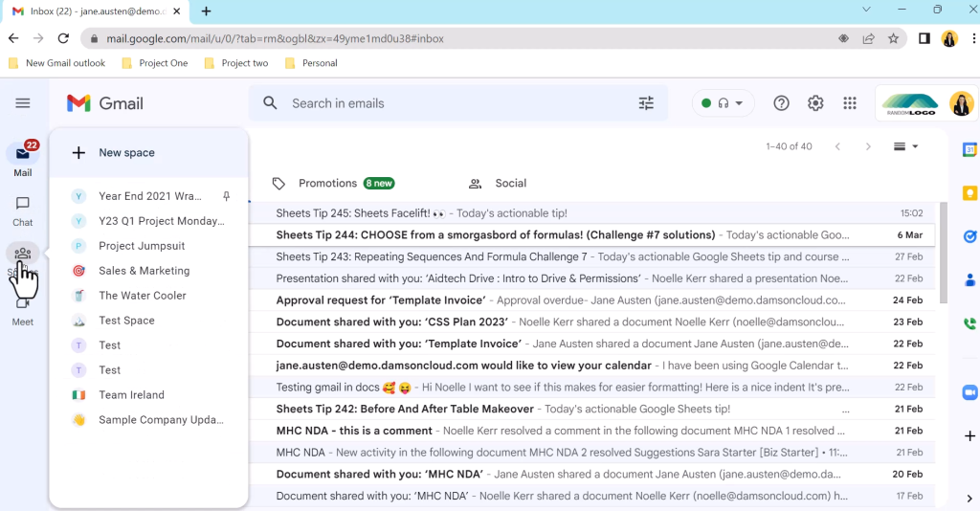Go to older emails arrow
Image resolution: width=980 pixels, height=511 pixels.
[x=867, y=146]
